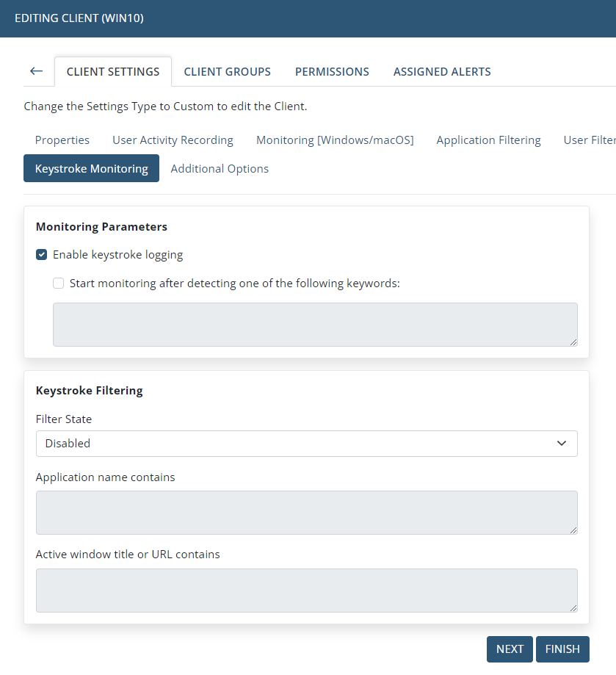Open Monitoring [Windows/macOS] section
Viewport: 616px width, 675px height.
[335, 140]
